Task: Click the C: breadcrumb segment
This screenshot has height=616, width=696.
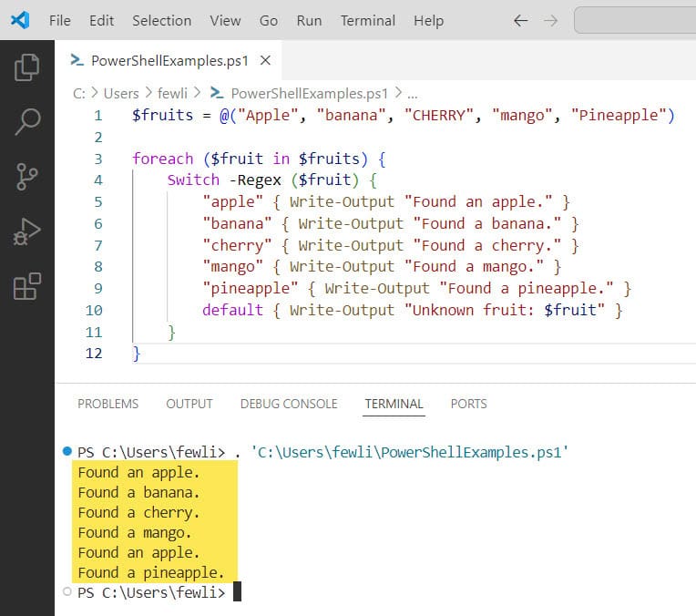Action: (x=79, y=93)
